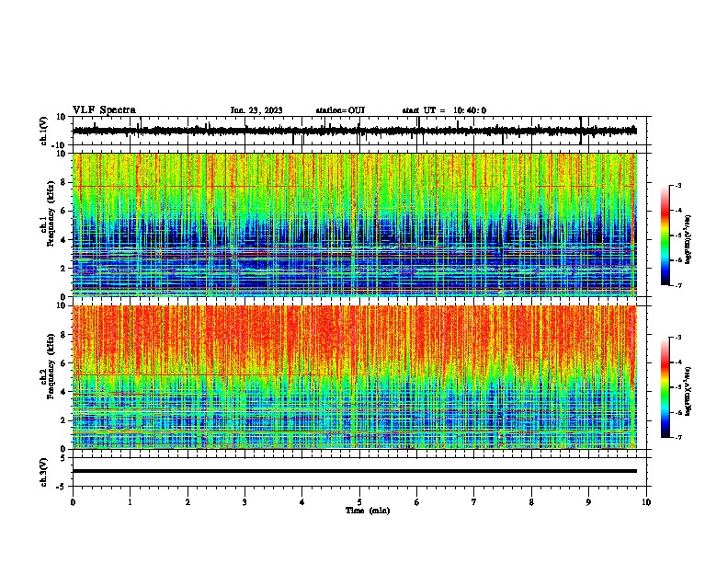Click the '-3' label on the ch.1 colorbar
728x563 pixels.
(678, 185)
